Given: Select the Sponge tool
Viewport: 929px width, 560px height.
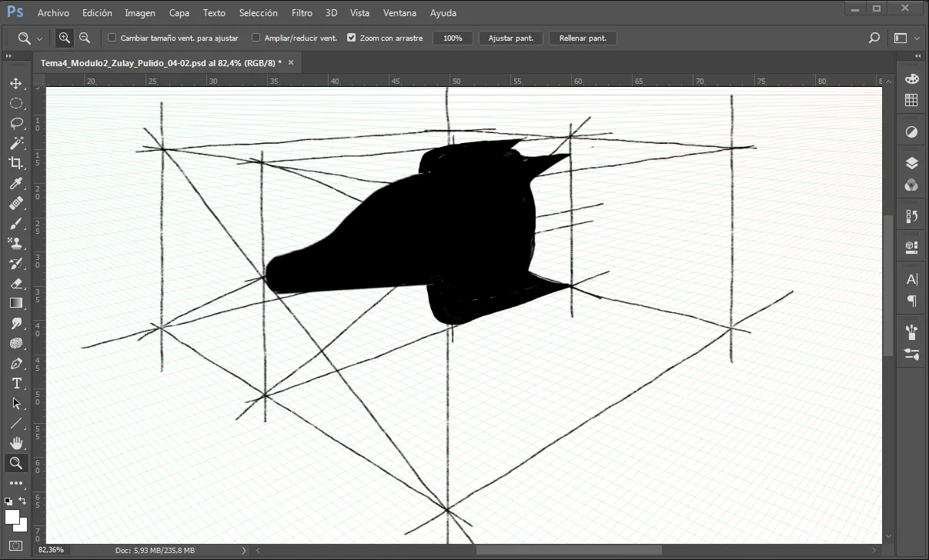Looking at the screenshot, I should point(16,343).
